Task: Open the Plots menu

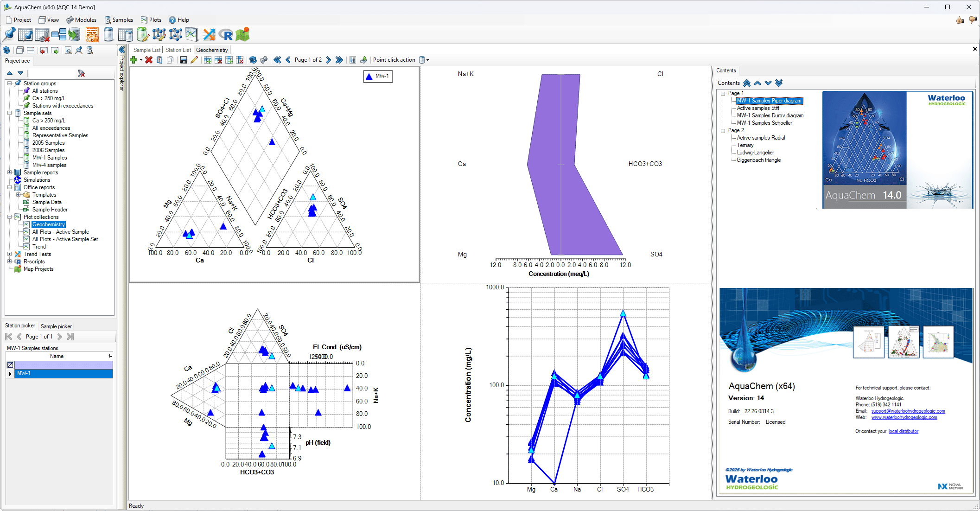Action: click(151, 20)
